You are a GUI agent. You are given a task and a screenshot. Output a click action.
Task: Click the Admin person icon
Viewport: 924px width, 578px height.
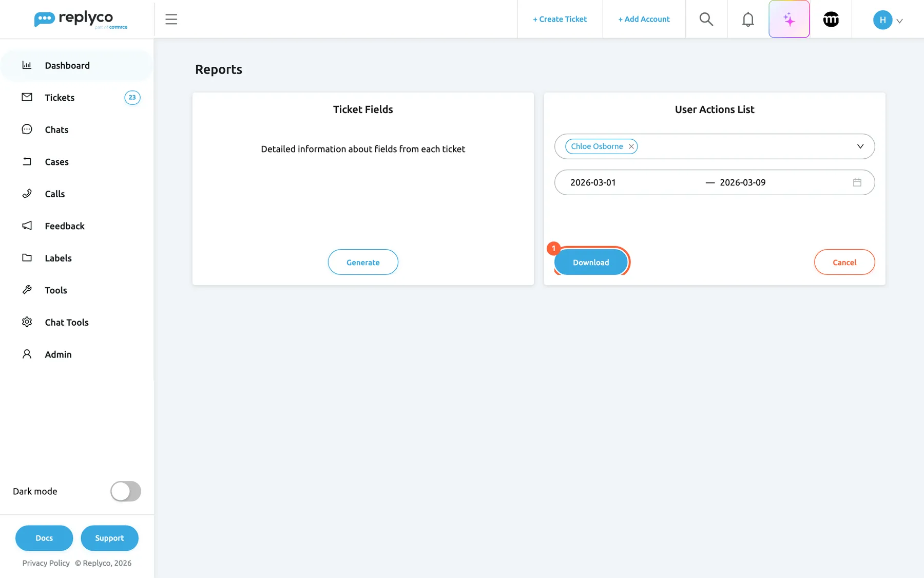click(x=27, y=354)
